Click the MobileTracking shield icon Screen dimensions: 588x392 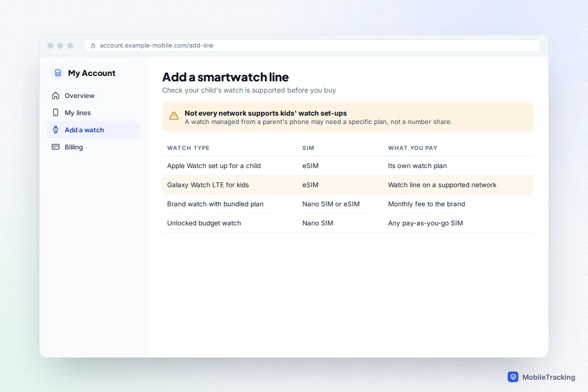(513, 377)
